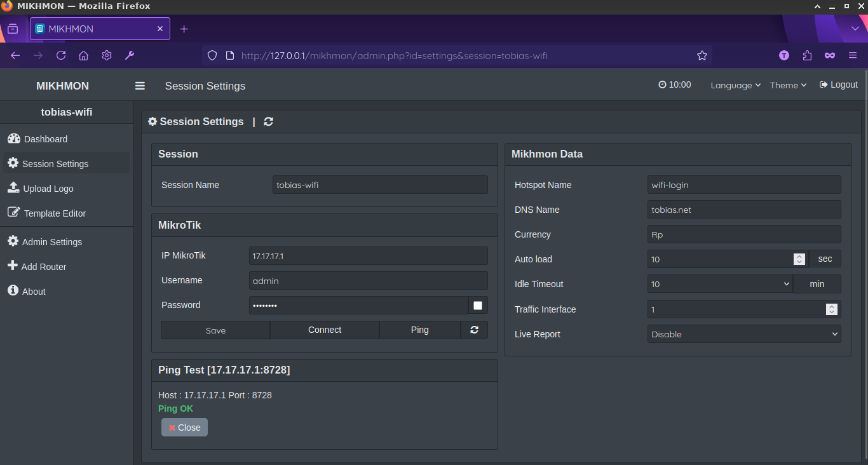The width and height of the screenshot is (868, 465).
Task: Open the Theme dropdown menu
Action: [x=788, y=85]
